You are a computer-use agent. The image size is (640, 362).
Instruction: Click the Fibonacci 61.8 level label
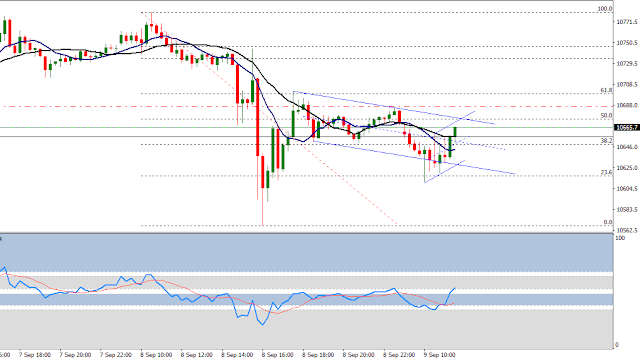607,90
